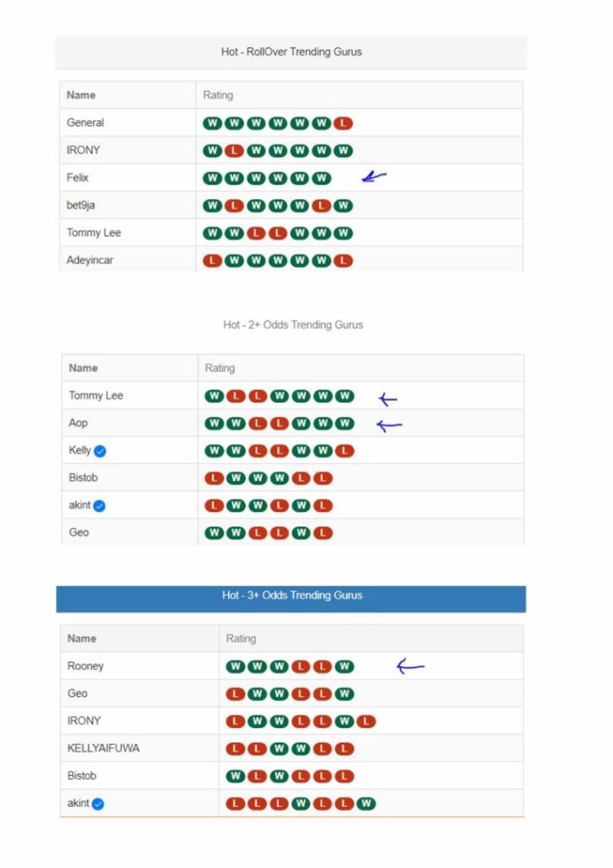Viewport: 613px width, 868px height.
Task: Select the guru named Felix
Action: click(77, 178)
